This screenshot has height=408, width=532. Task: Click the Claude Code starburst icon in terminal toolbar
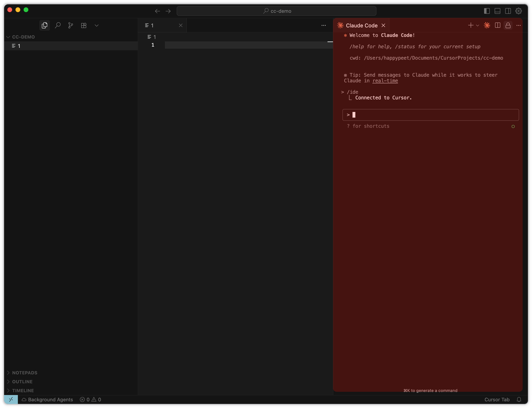pyautogui.click(x=487, y=25)
